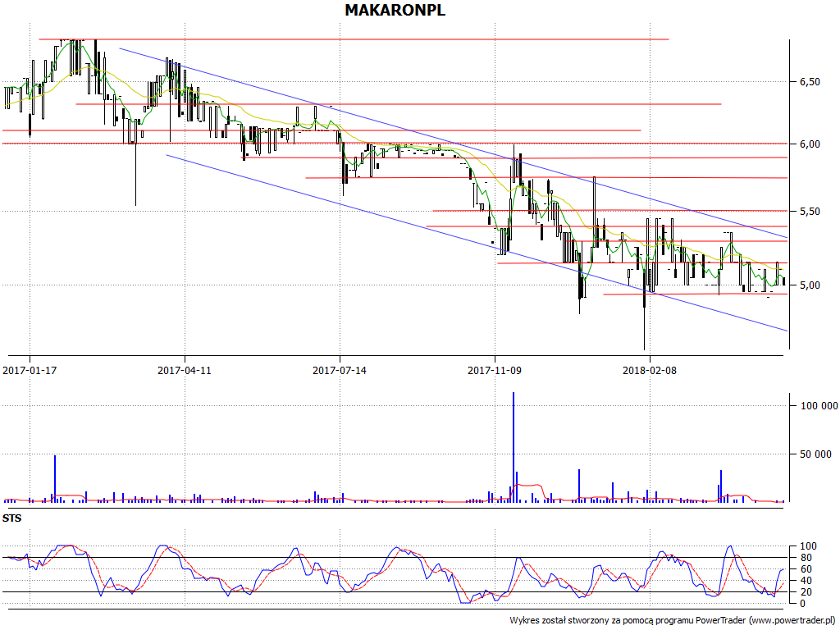Click the 6,50 price axis label
Screen dimensions: 840x630
click(x=810, y=82)
